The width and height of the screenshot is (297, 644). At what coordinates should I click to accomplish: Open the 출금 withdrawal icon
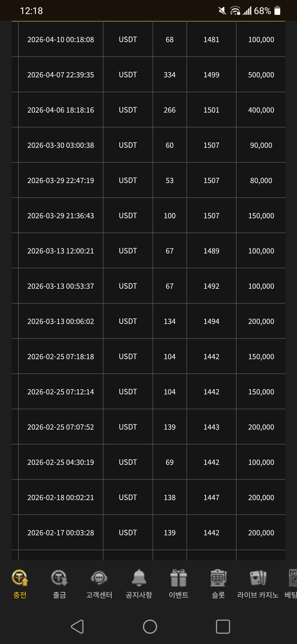tap(59, 577)
